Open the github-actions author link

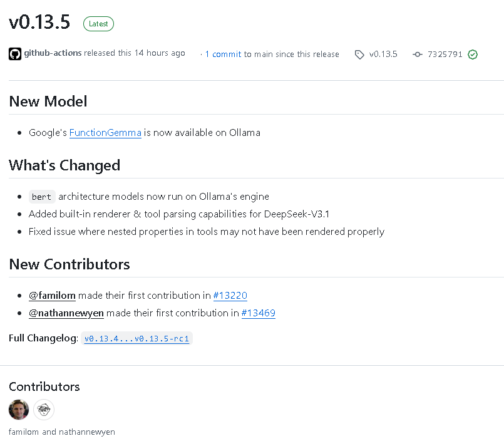(x=53, y=53)
